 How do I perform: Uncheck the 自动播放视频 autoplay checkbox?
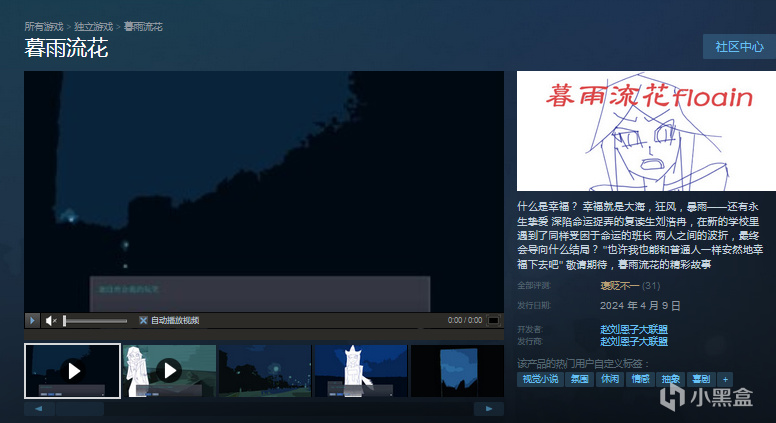[x=143, y=321]
